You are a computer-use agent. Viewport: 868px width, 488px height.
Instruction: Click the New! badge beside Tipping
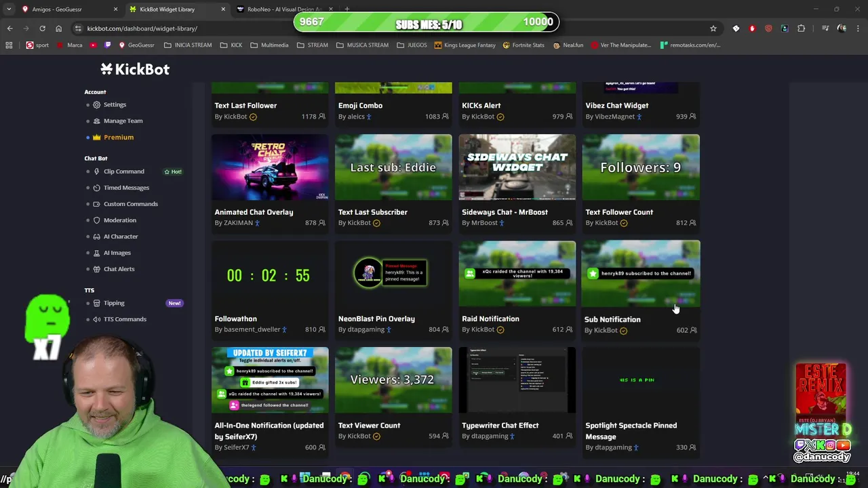(x=174, y=303)
